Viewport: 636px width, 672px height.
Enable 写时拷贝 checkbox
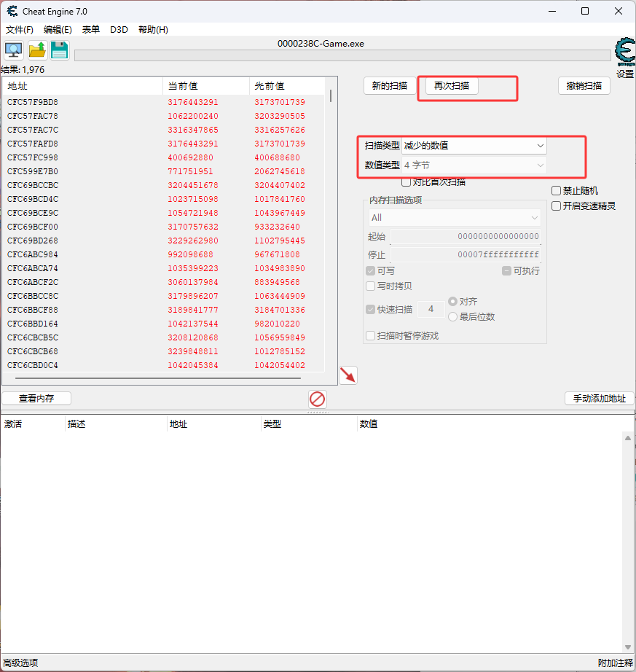[371, 286]
